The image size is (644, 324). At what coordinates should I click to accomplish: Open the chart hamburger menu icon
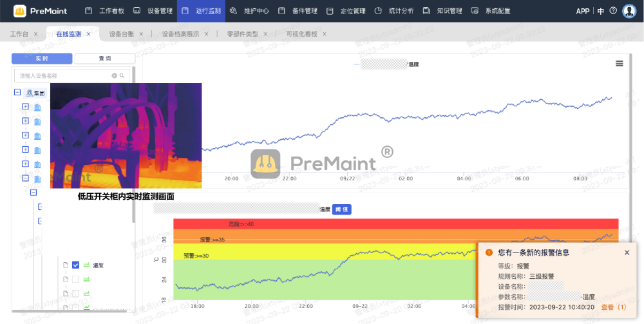(x=619, y=64)
